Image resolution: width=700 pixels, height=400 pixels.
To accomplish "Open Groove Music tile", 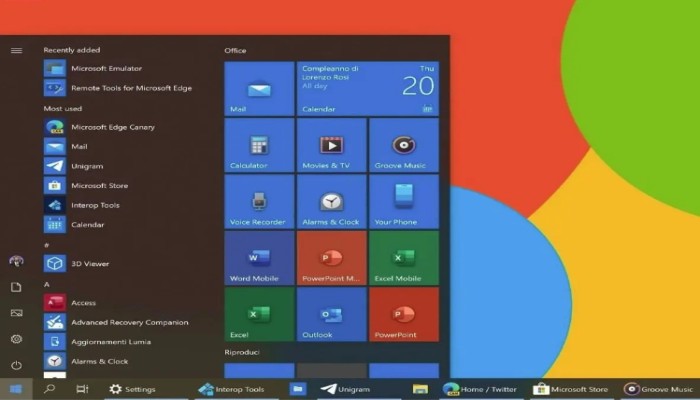I will 404,145.
